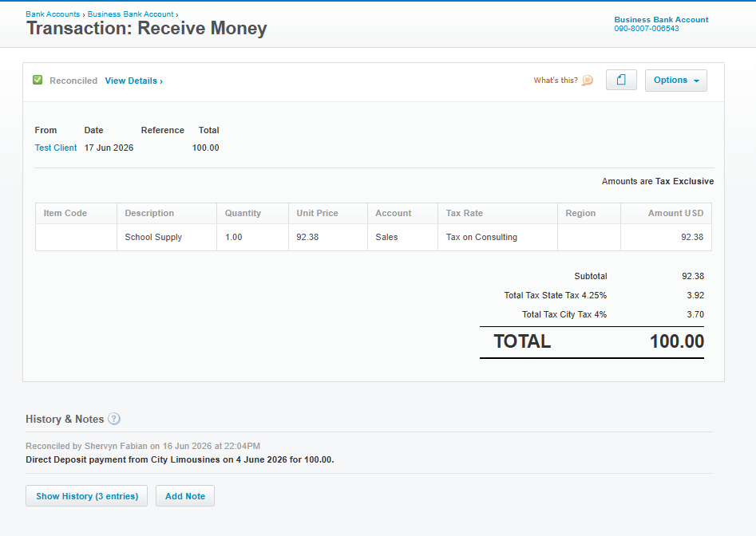The height and width of the screenshot is (536, 756).
Task: Click the Tax Rate column header
Action: coord(497,213)
